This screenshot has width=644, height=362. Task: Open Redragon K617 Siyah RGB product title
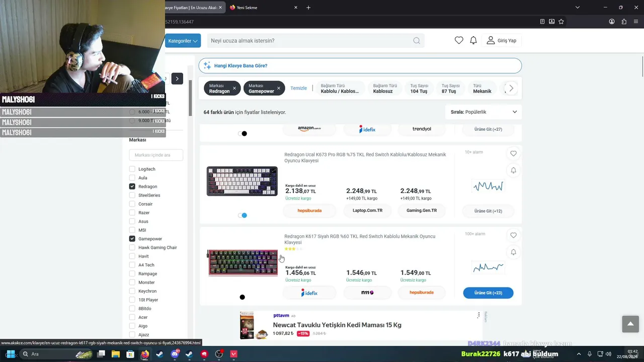(x=360, y=239)
